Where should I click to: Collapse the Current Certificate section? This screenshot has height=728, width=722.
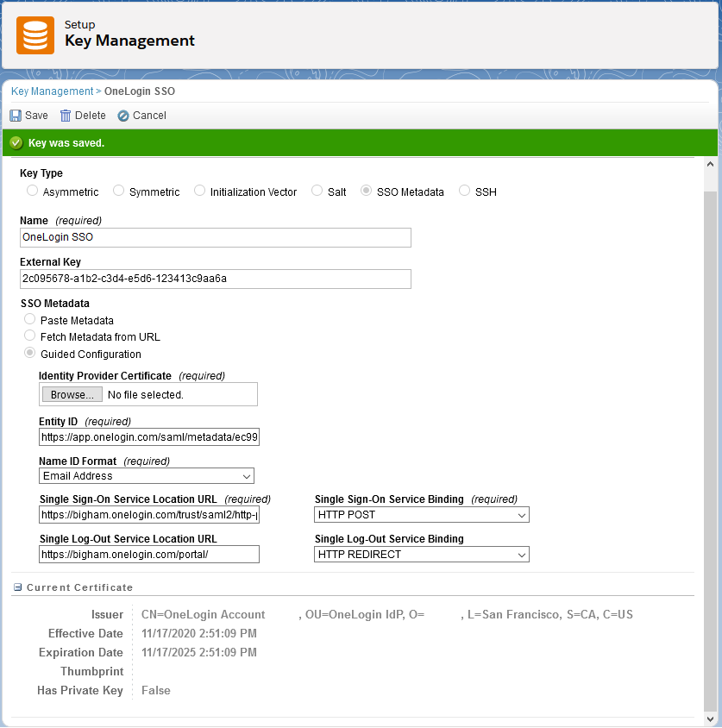17,587
